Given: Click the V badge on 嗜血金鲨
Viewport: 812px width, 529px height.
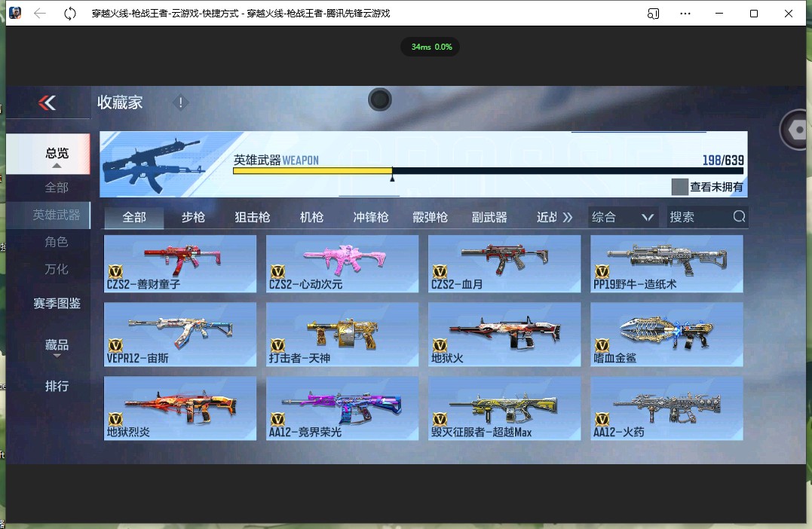Looking at the screenshot, I should [x=602, y=345].
